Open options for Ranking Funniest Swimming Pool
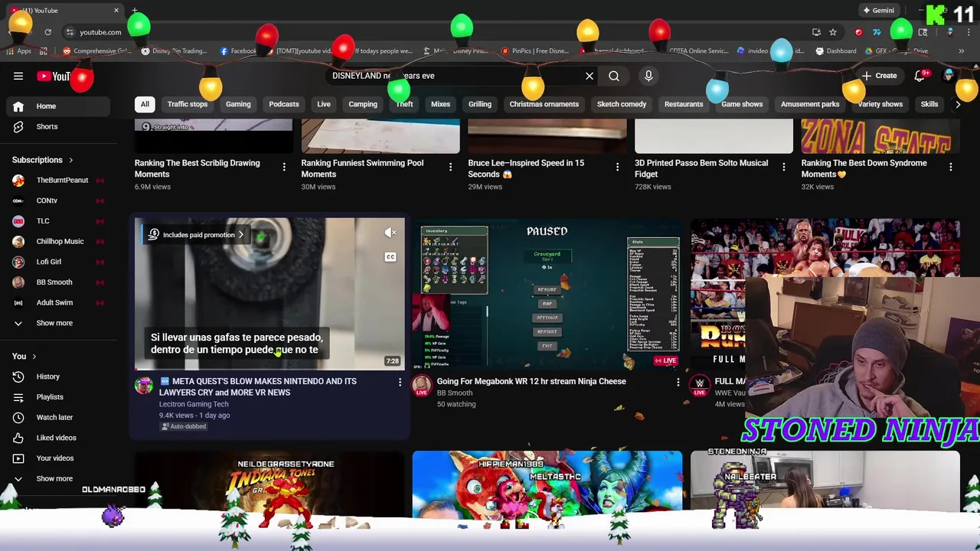980x551 pixels. click(450, 167)
